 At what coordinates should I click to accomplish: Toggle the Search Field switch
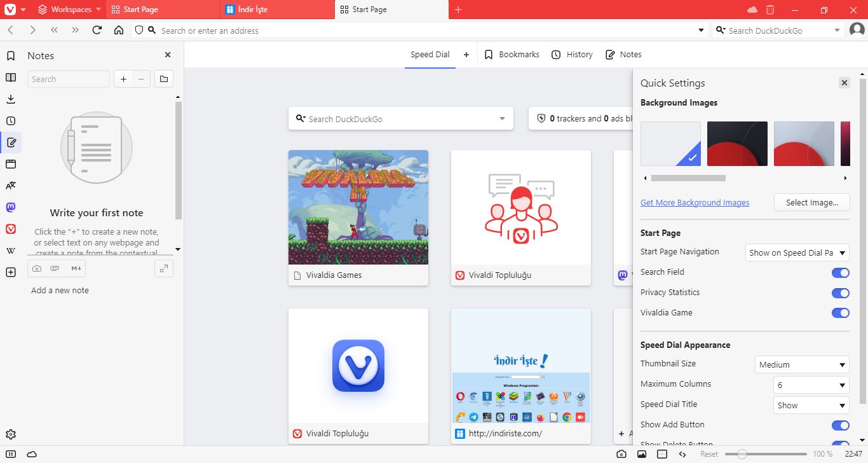pos(841,273)
